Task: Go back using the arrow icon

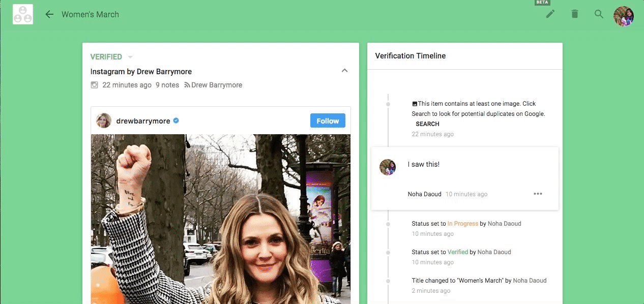Action: [49, 14]
